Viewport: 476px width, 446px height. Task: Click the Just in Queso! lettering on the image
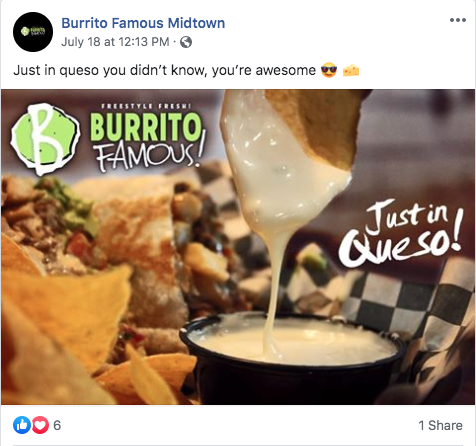[401, 234]
